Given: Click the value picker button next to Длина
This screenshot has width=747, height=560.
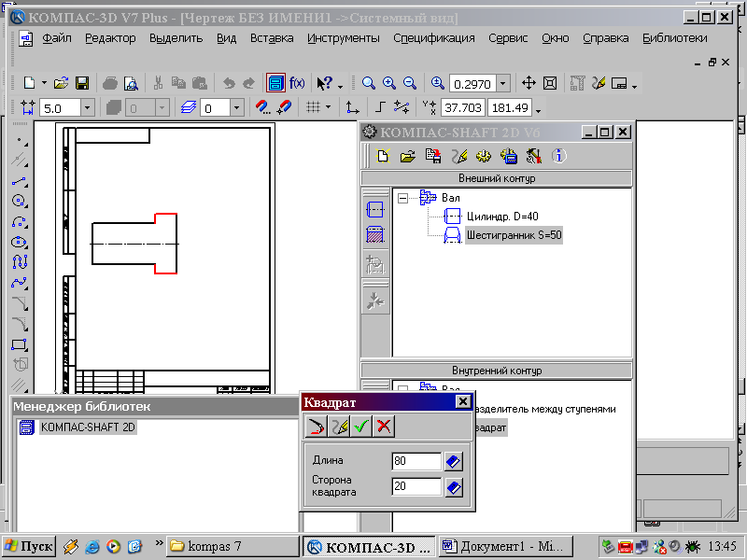Looking at the screenshot, I should coord(454,461).
